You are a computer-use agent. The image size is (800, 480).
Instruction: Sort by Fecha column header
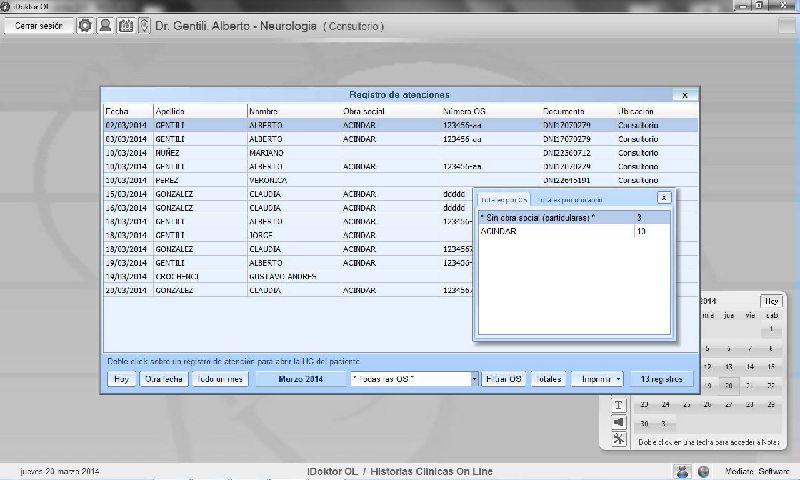pyautogui.click(x=128, y=111)
